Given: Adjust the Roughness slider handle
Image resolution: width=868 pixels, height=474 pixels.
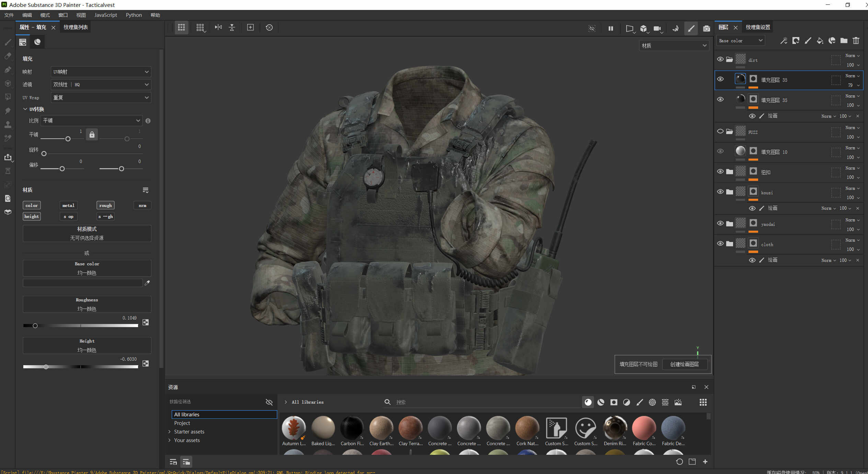Looking at the screenshot, I should point(35,326).
